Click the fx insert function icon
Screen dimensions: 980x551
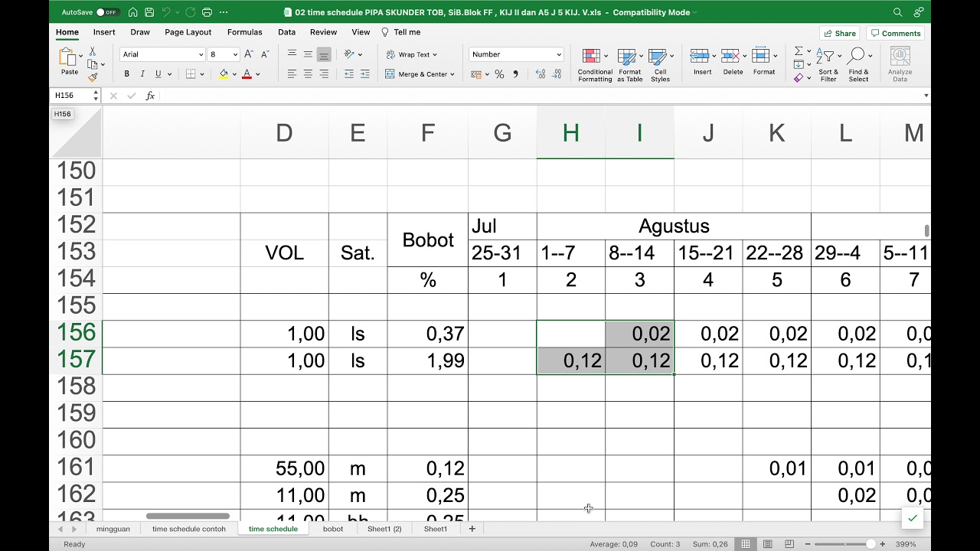pyautogui.click(x=150, y=96)
